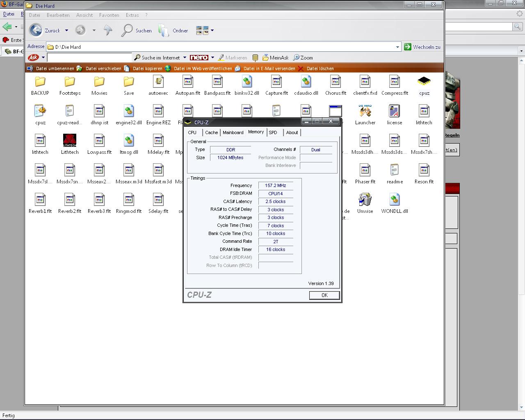Open the Favoriten menu
The height and width of the screenshot is (420, 525).
109,15
